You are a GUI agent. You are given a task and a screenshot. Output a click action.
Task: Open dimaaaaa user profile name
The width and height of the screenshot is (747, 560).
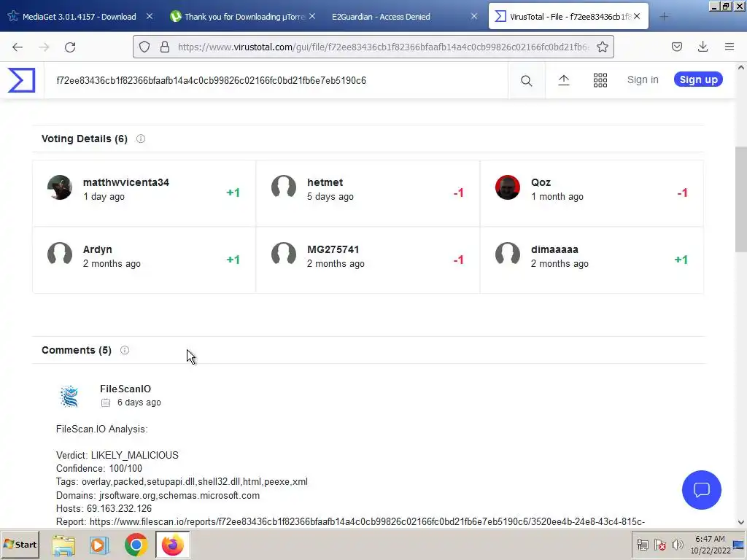554,249
